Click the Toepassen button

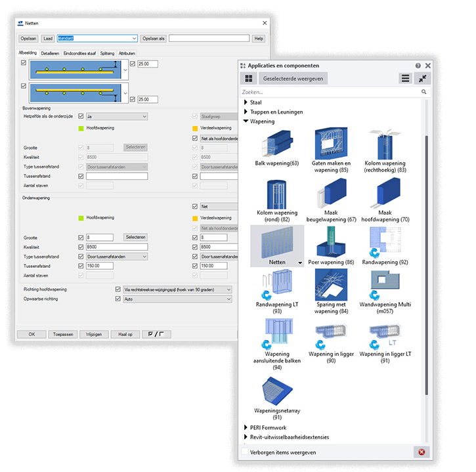click(63, 334)
